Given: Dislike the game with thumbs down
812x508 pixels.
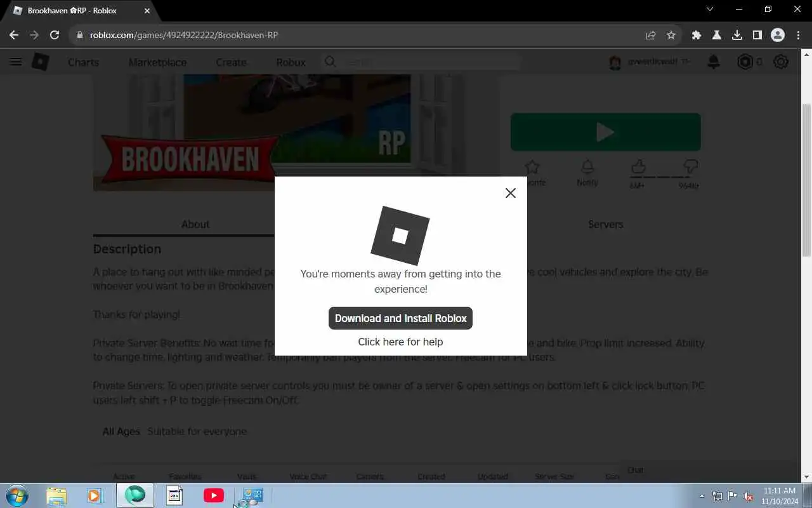Looking at the screenshot, I should pos(690,167).
